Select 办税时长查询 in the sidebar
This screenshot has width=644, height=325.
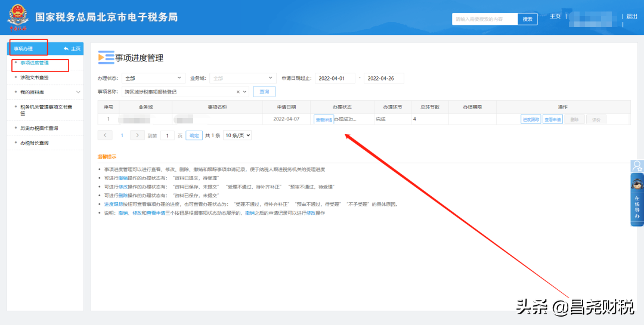35,143
